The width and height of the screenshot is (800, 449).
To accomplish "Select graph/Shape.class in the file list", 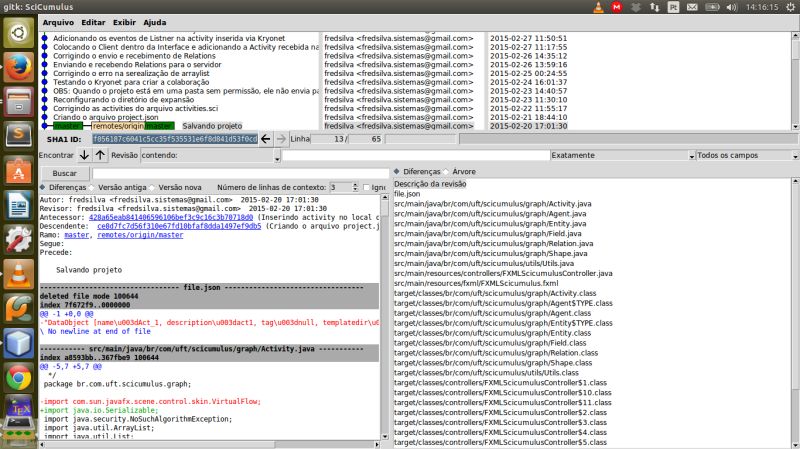I will click(493, 363).
